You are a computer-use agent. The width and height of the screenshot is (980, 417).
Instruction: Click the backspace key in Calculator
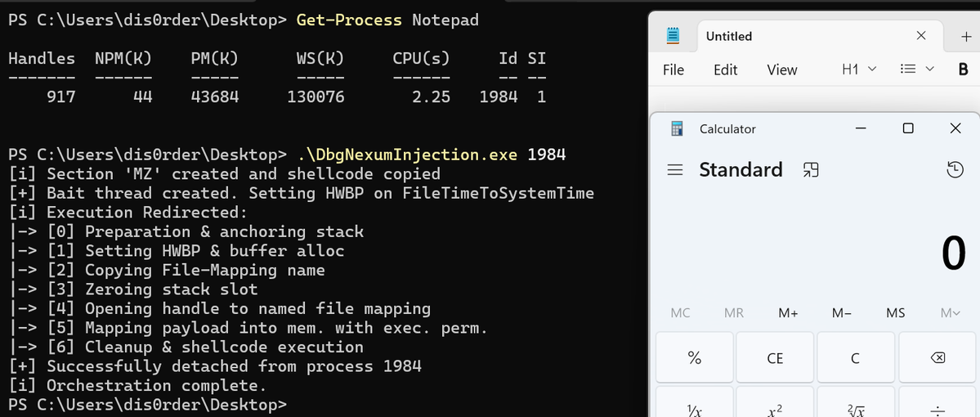tap(937, 358)
